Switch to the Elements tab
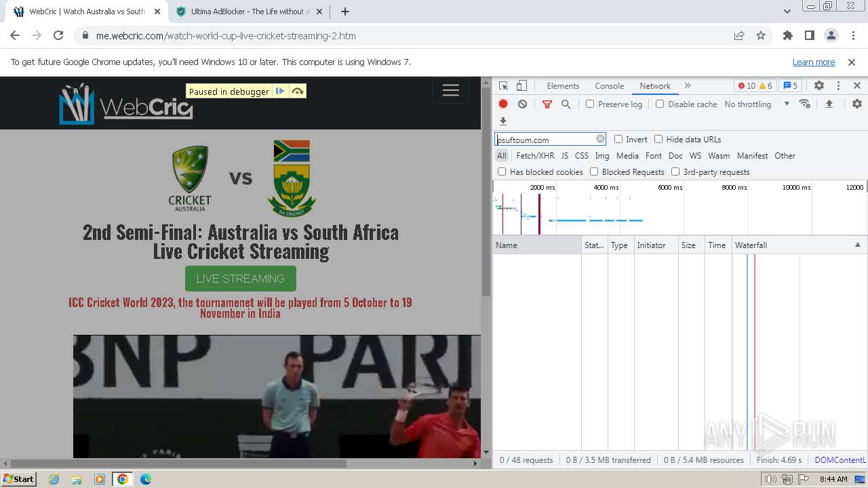 pyautogui.click(x=563, y=86)
